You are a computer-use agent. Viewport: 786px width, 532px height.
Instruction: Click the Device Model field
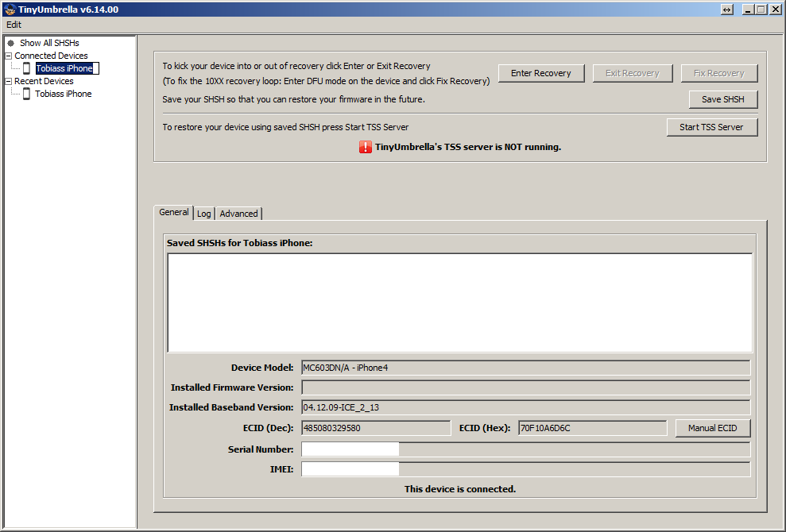[x=526, y=368]
